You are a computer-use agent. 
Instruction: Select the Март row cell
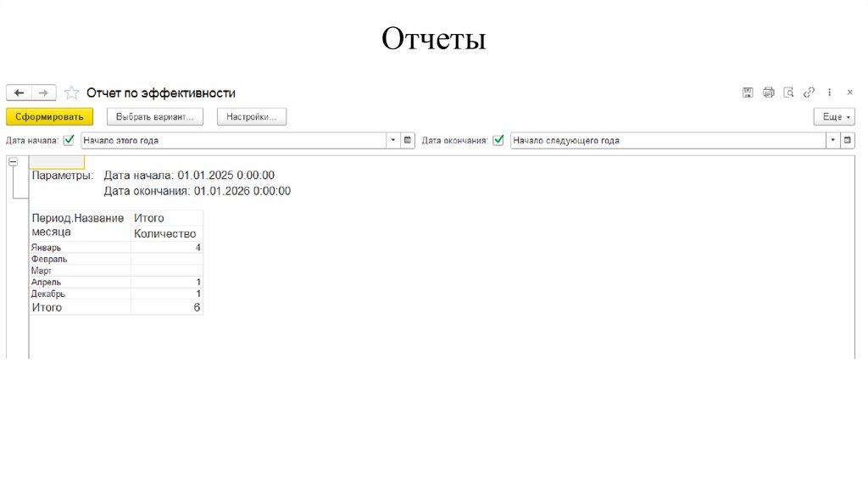click(x=81, y=271)
